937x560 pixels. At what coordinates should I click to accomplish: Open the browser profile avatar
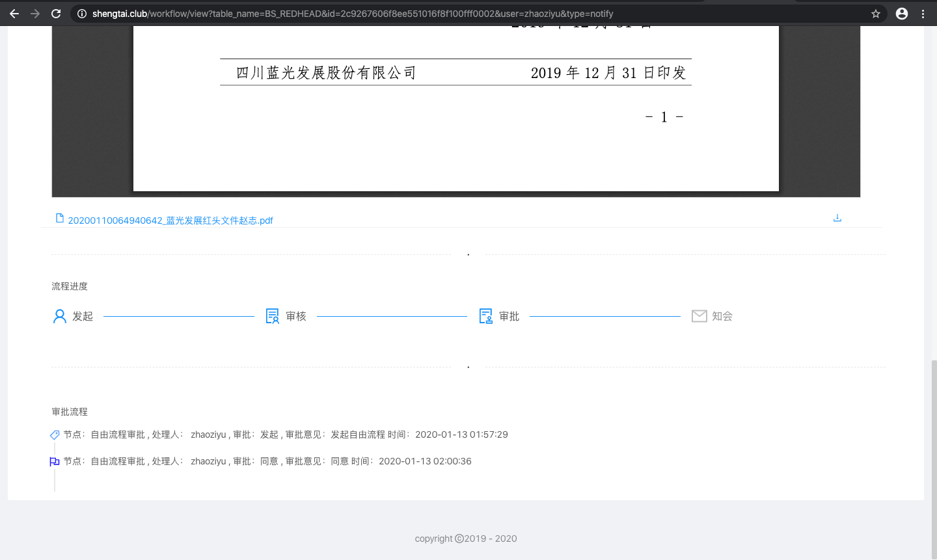(901, 13)
